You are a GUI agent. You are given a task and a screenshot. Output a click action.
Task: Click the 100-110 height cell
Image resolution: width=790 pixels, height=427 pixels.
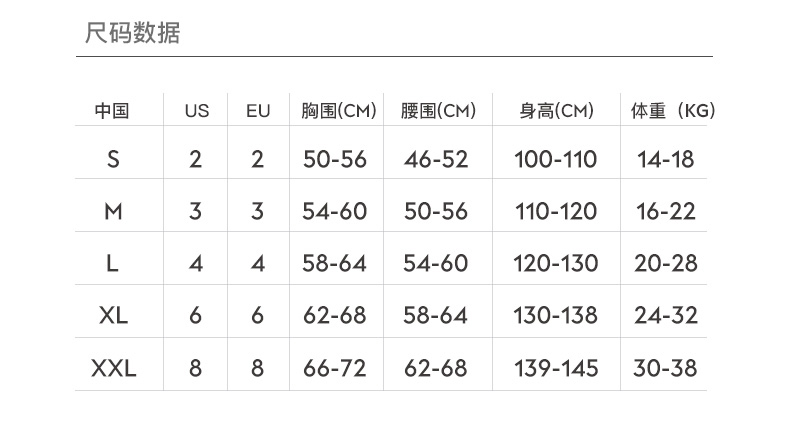coord(555,159)
